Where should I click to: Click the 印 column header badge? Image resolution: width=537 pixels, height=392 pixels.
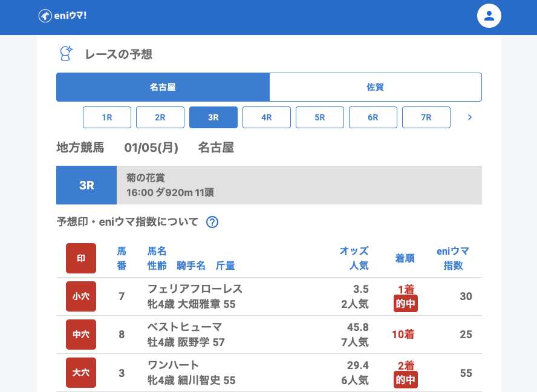81,258
